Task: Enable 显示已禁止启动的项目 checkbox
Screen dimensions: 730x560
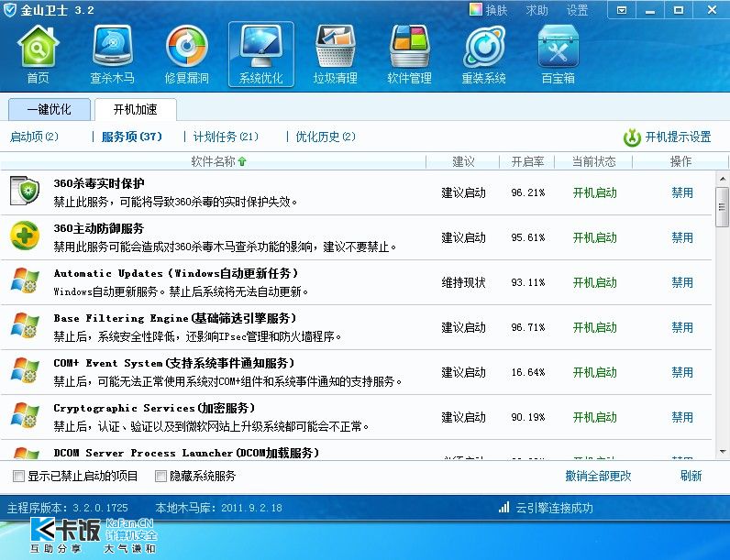Action: tap(18, 476)
